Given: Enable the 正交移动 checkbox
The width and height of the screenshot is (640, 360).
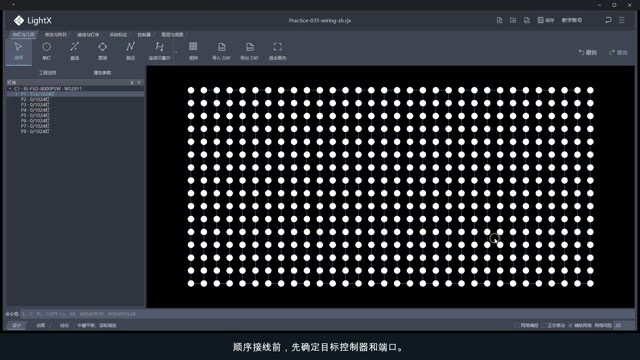Looking at the screenshot, I should [543, 325].
